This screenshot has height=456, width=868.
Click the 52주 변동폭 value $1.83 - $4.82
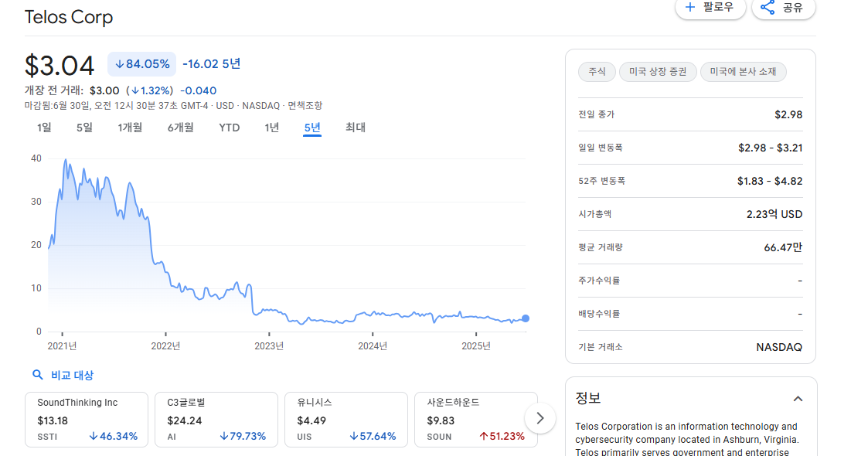click(x=770, y=181)
